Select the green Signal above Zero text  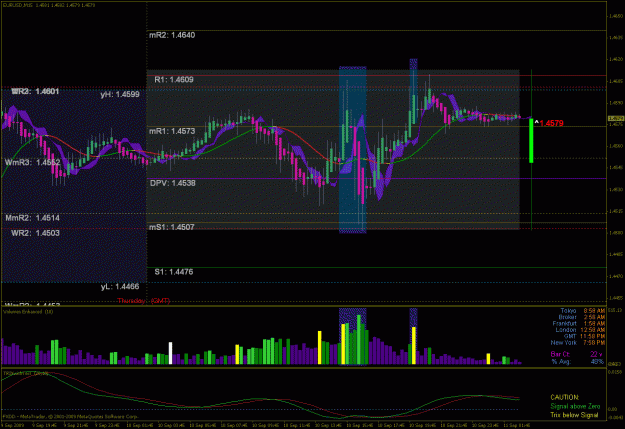575,406
